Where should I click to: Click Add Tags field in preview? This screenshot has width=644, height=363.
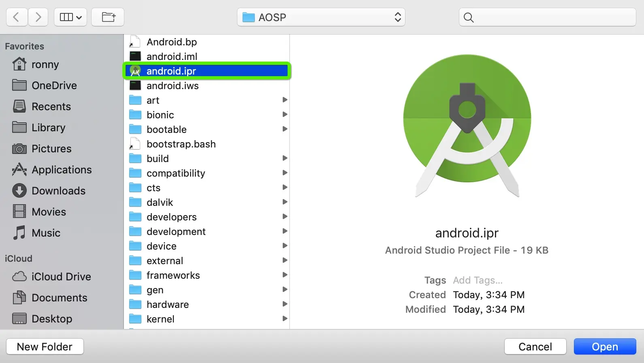pos(478,280)
